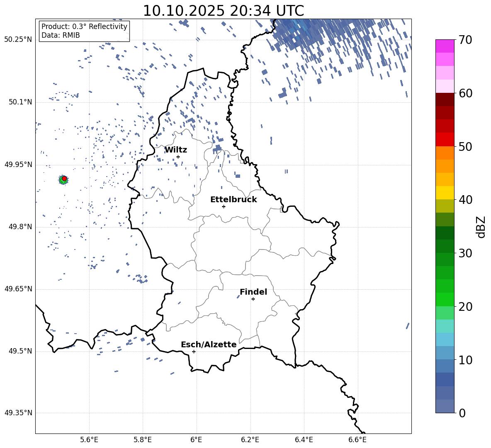
Task: Click the Ettelbruck city label
Action: point(233,200)
